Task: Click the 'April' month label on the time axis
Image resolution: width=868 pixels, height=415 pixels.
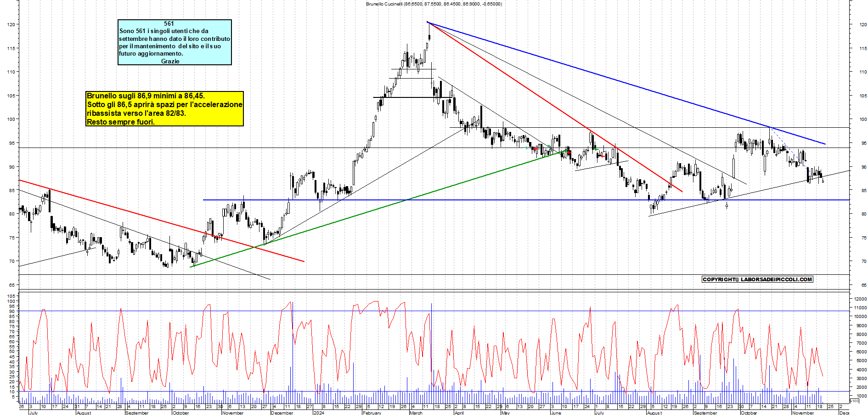Action: tap(459, 413)
